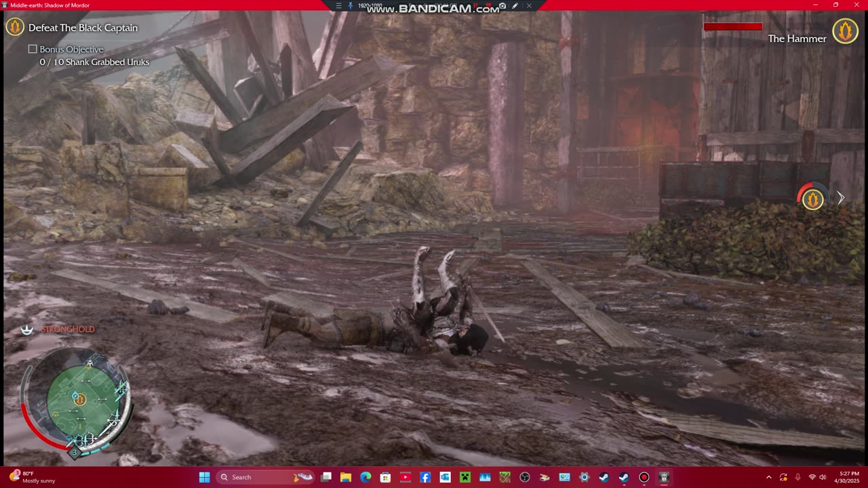Image resolution: width=868 pixels, height=488 pixels.
Task: Open the Minecraft grass block taskbar icon
Action: click(x=505, y=477)
